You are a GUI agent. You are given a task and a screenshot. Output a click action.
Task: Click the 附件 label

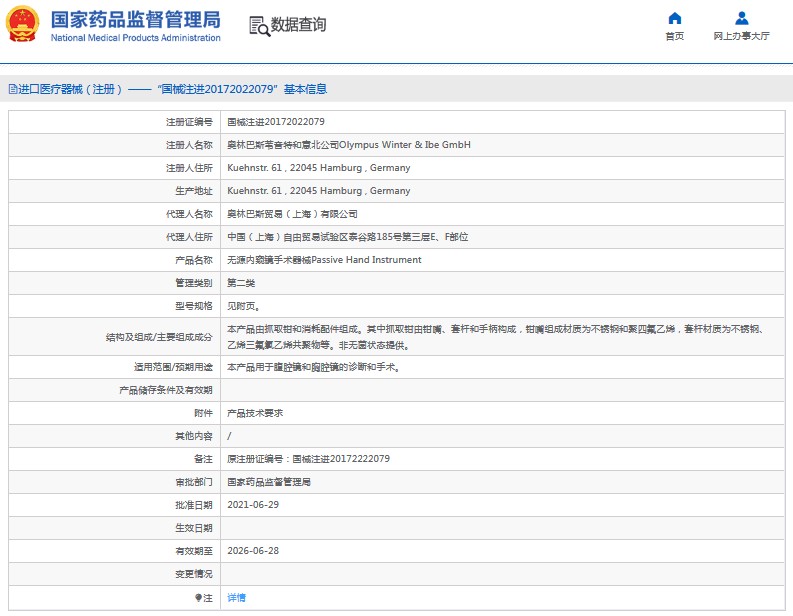[x=203, y=413]
